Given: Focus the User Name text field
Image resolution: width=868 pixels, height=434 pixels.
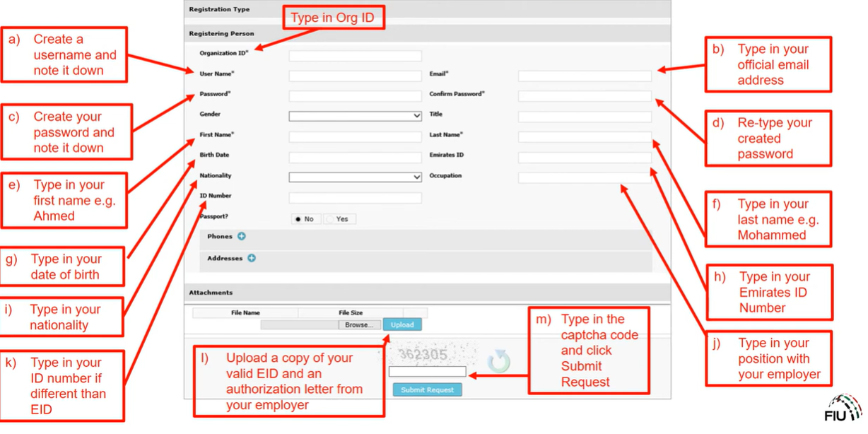Looking at the screenshot, I should pyautogui.click(x=355, y=76).
